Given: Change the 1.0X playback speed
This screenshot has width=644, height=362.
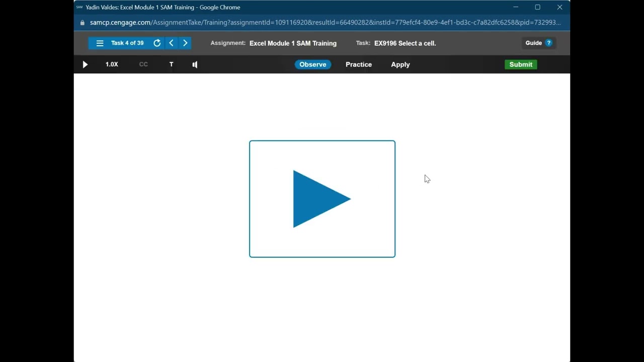Looking at the screenshot, I should (112, 64).
